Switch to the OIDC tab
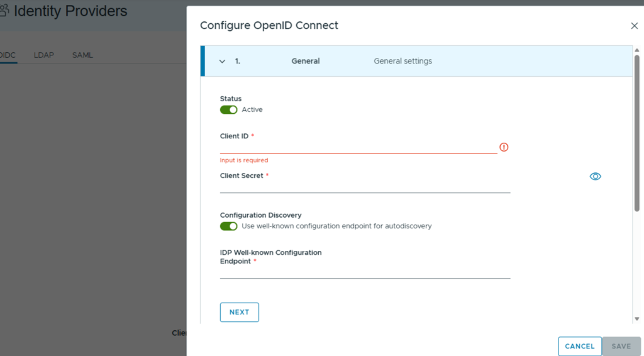This screenshot has height=356, width=644. [8, 55]
